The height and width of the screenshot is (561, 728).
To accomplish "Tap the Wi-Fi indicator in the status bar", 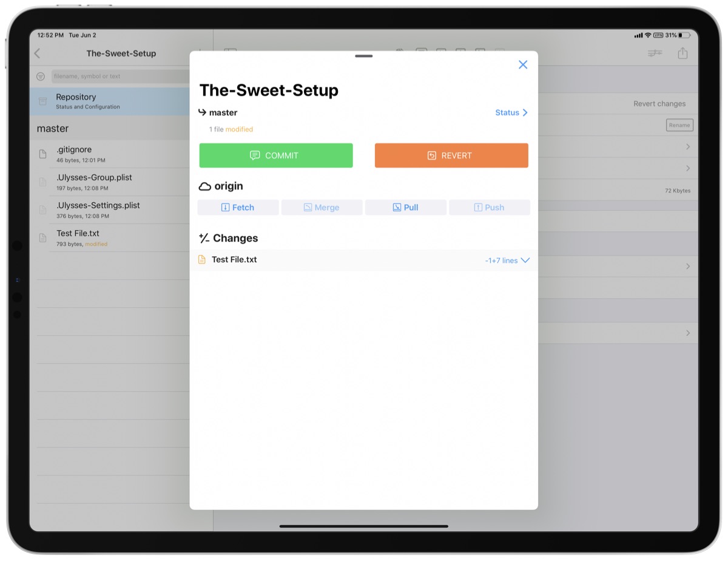I will coord(648,35).
